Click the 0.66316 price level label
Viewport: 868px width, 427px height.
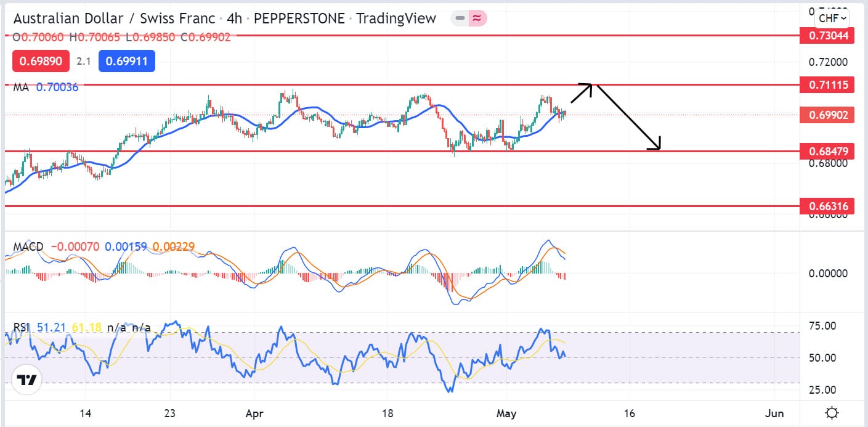point(827,206)
